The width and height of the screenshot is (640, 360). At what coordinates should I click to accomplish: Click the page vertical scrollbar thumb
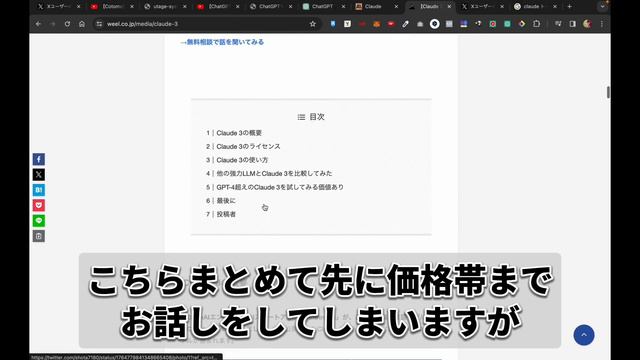tap(608, 92)
